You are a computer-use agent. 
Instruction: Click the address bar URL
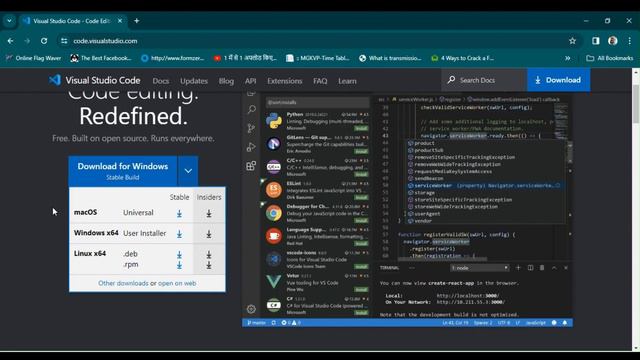105,41
